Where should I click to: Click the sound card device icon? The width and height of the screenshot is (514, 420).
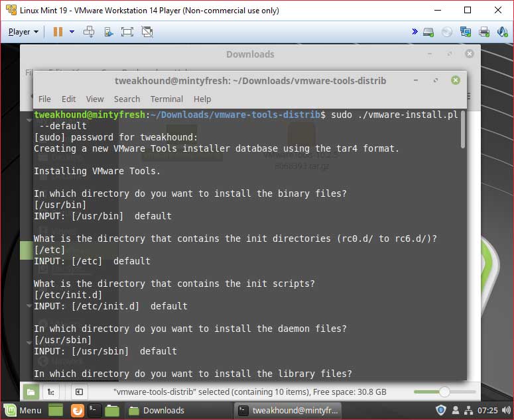coord(501,32)
